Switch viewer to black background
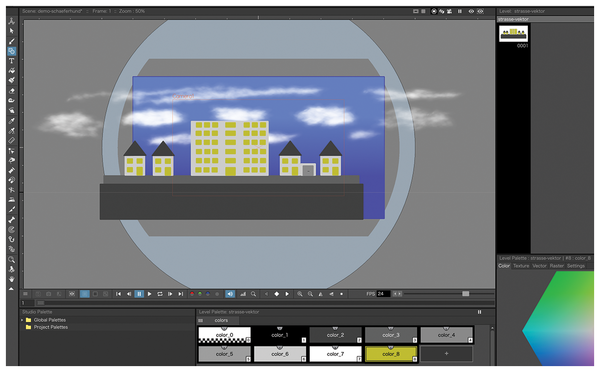This screenshot has width=600, height=372. (x=95, y=294)
